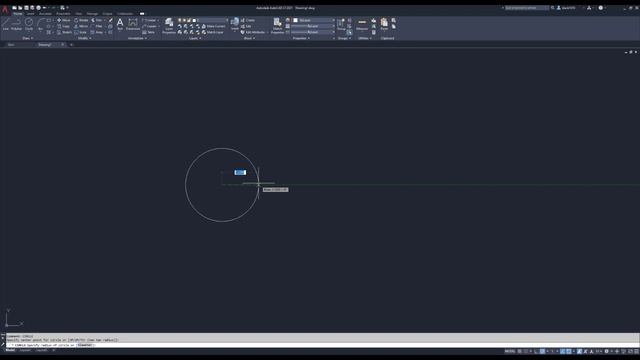Click the Erase tool in Modify panel
The image size is (640, 360).
click(111, 20)
